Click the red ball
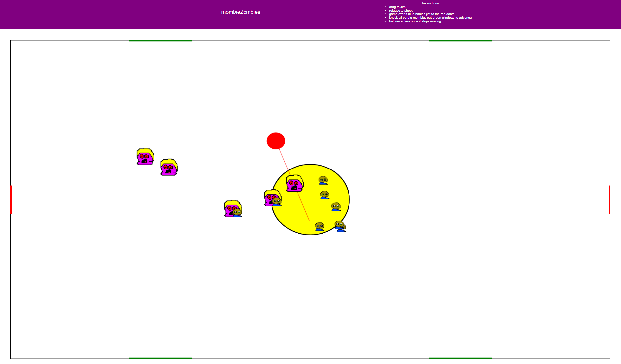The height and width of the screenshot is (364, 621). 276,141
